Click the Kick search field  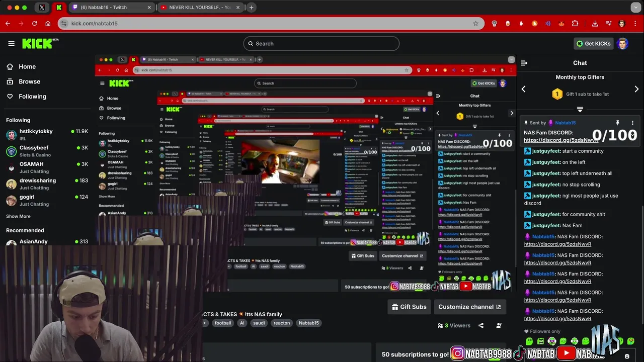[x=321, y=44]
